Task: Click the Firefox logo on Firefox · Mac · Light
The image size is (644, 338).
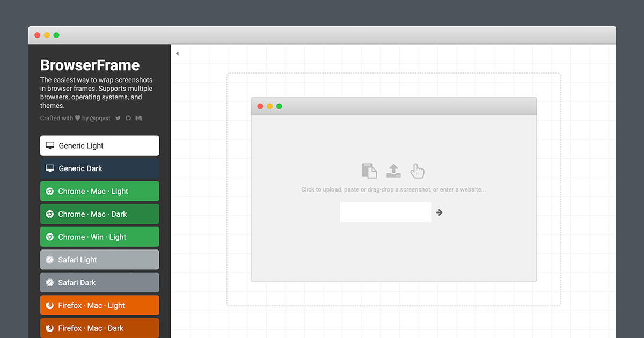Action: tap(50, 305)
